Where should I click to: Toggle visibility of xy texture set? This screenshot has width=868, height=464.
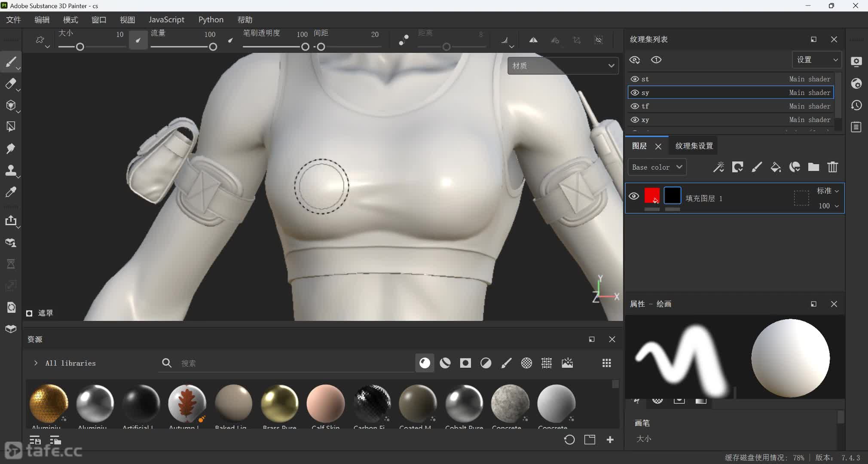click(635, 120)
